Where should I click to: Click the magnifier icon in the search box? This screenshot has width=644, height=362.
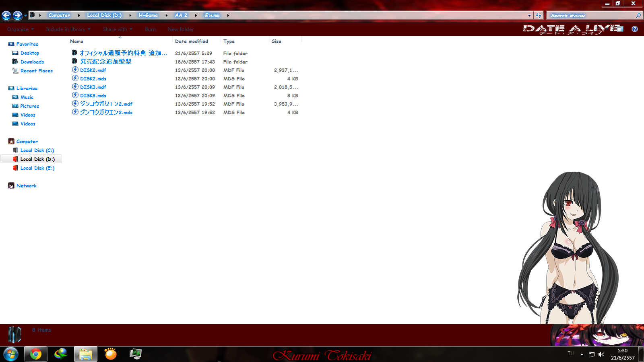click(638, 15)
